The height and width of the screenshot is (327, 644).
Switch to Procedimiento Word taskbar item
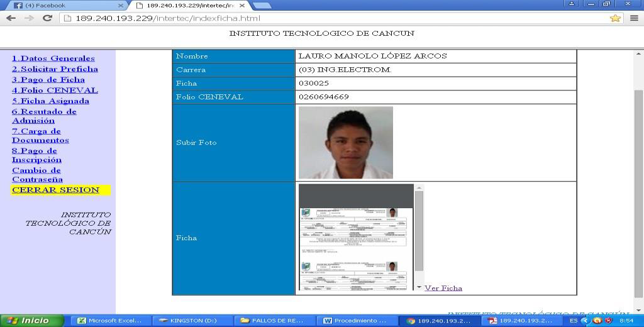(x=357, y=321)
